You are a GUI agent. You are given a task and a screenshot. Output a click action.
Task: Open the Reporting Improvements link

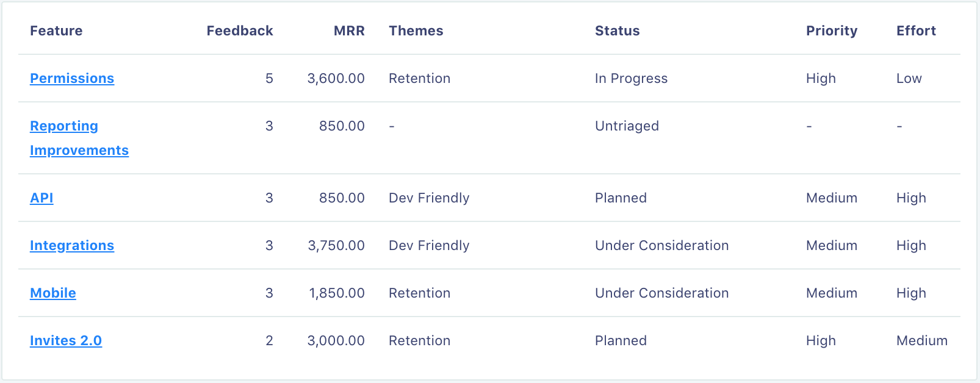point(79,138)
